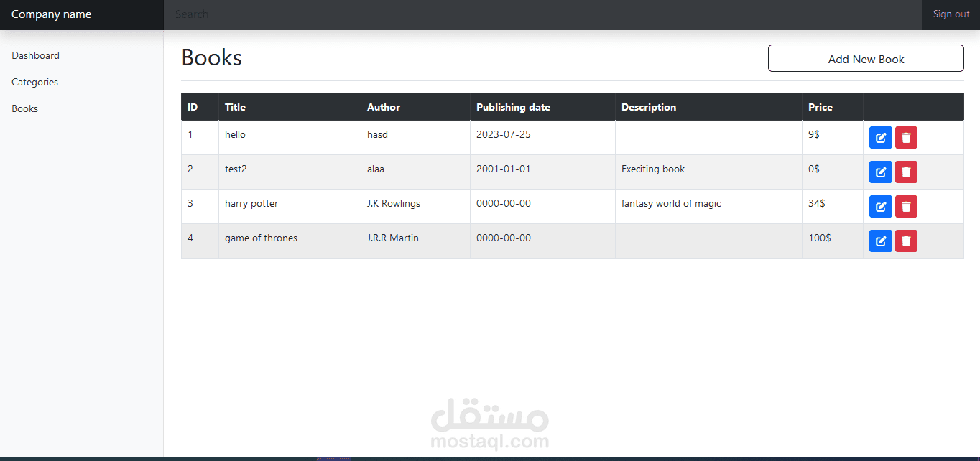Viewport: 980px width, 461px height.
Task: Click the Company name brand link
Action: click(x=52, y=14)
